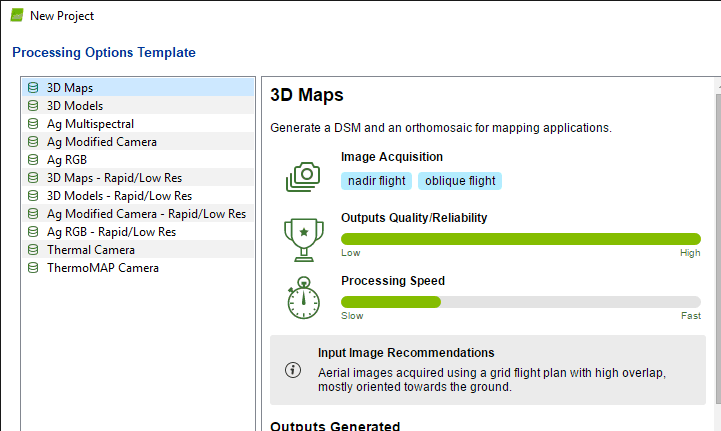721x431 pixels.
Task: Select the ThermoMAP Camera template
Action: pyautogui.click(x=102, y=268)
